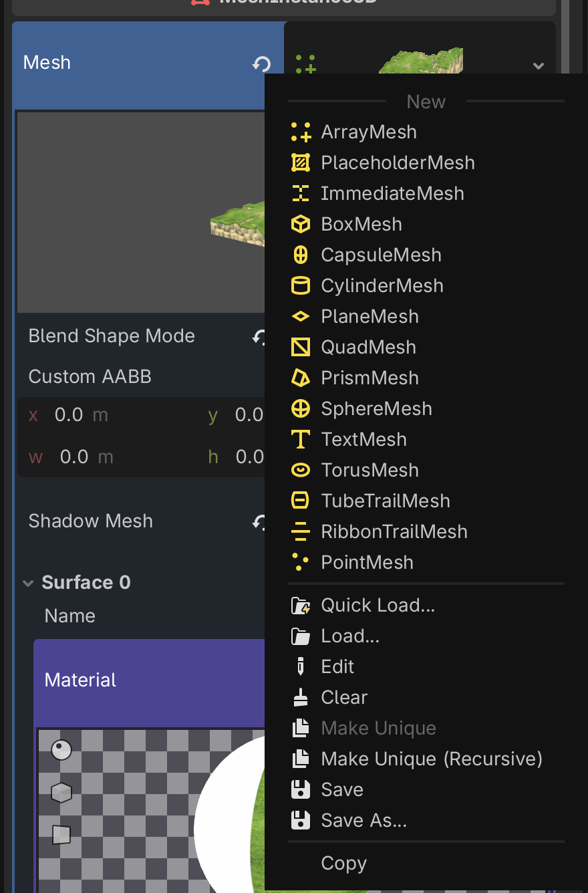
Task: Switch material preview to quad shape
Action: tap(61, 834)
